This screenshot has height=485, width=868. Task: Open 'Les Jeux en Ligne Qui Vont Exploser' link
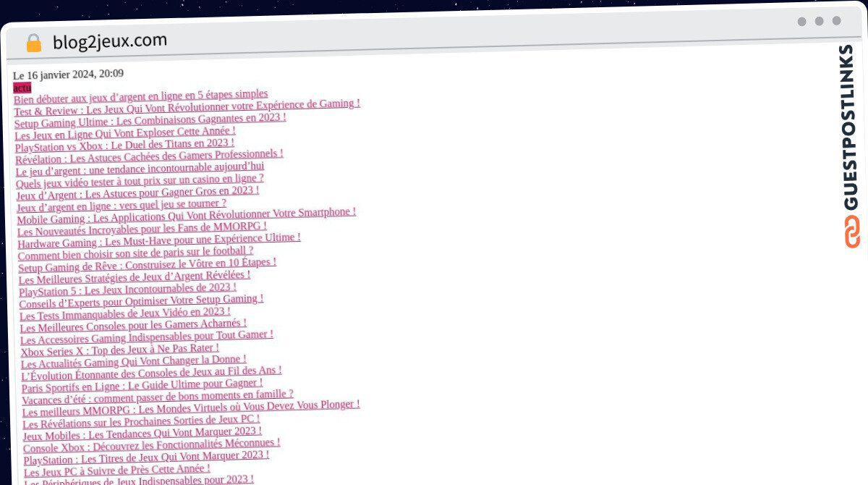click(125, 133)
